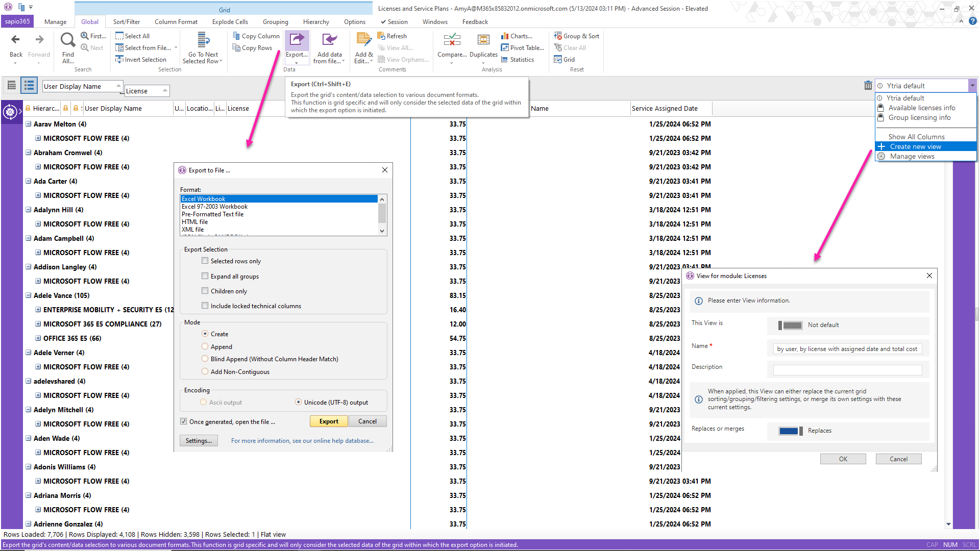The image size is (980, 551).
Task: Choose Create new view menu entry
Action: (926, 146)
